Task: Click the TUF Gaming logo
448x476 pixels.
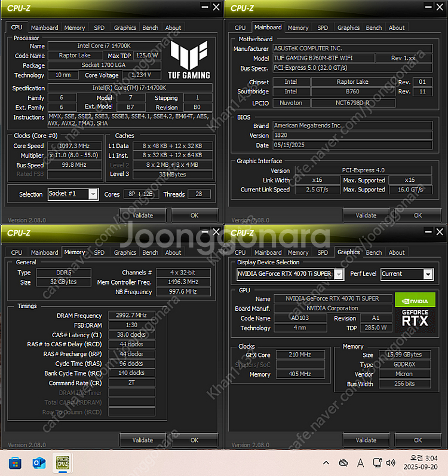Action: 189,60
